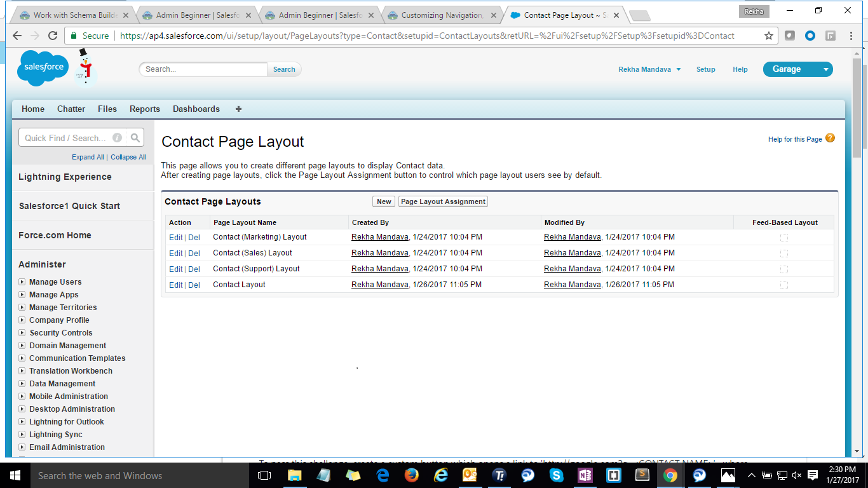Launch Firefox from the taskbar
This screenshot has height=488, width=868.
coord(412,475)
